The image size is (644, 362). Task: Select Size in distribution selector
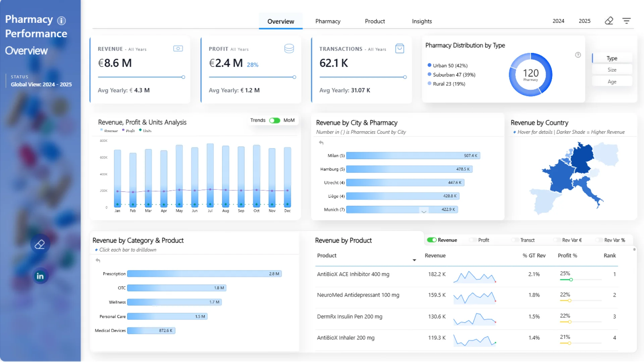tap(612, 70)
